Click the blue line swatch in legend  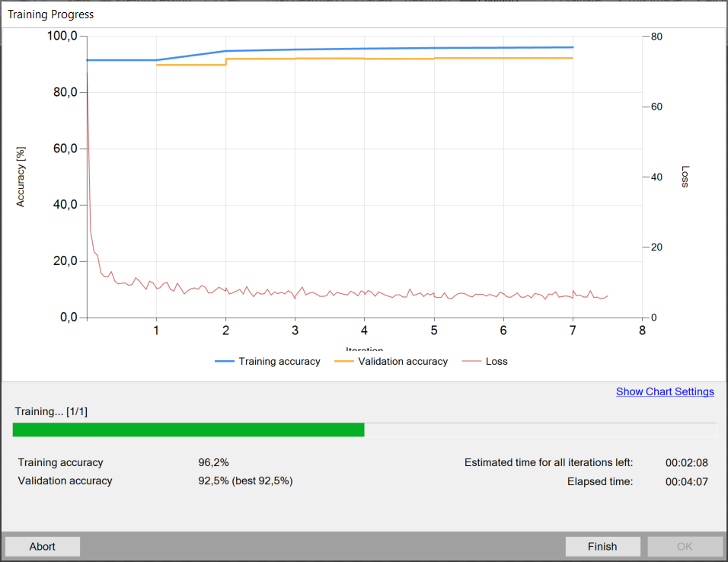[x=224, y=361]
